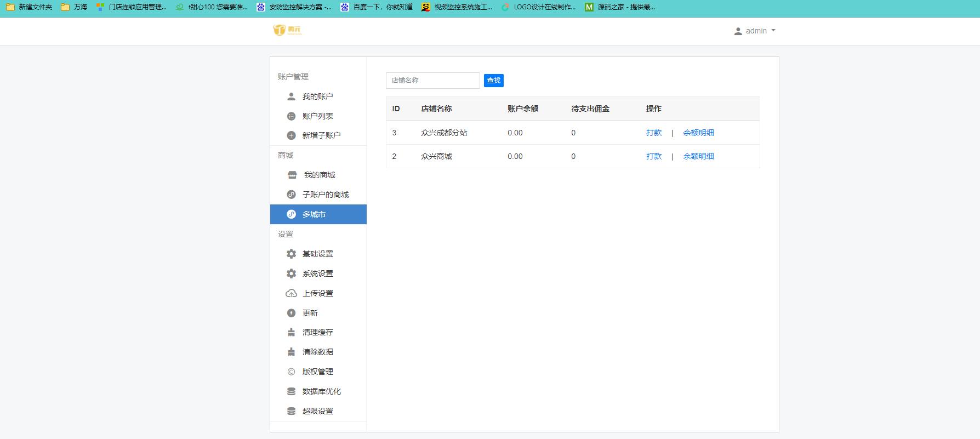The width and height of the screenshot is (980, 439).
Task: Go to 系统设置 in the sidebar
Action: 317,273
